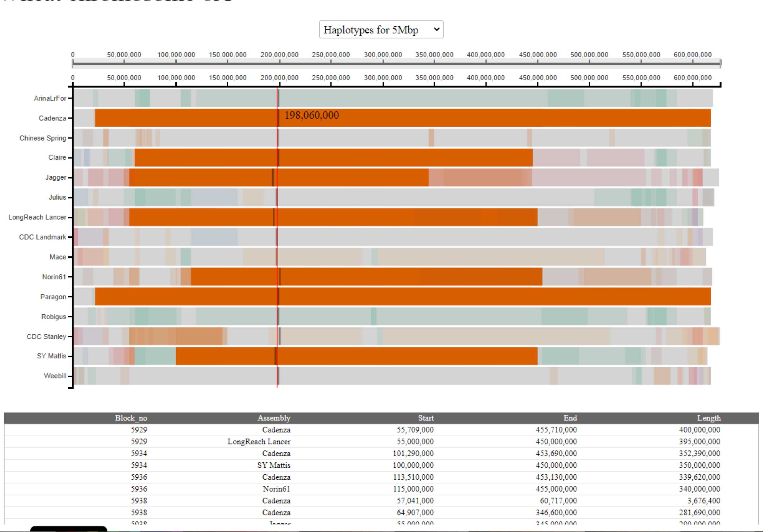Click the 198,060,000 position label

coord(312,115)
